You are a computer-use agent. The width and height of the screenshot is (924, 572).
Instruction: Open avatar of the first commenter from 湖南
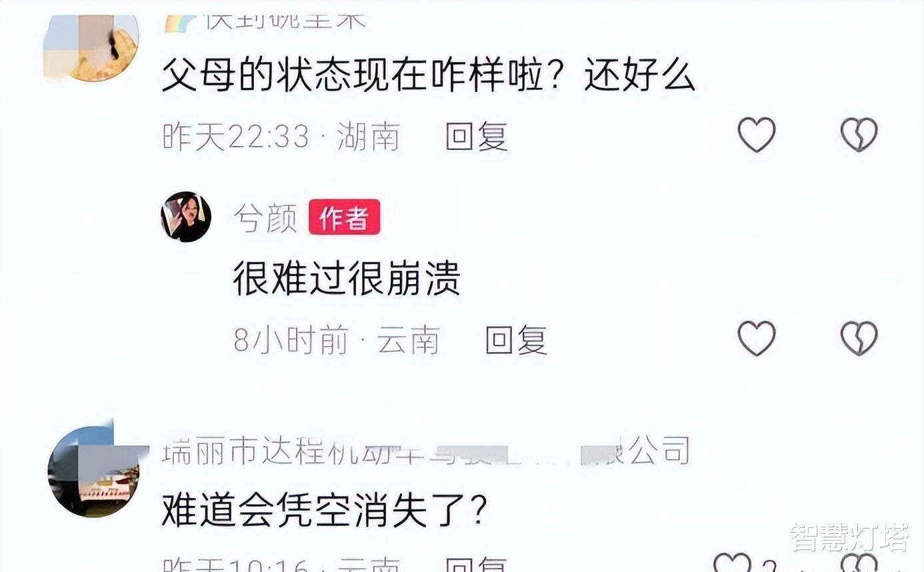pyautogui.click(x=91, y=48)
